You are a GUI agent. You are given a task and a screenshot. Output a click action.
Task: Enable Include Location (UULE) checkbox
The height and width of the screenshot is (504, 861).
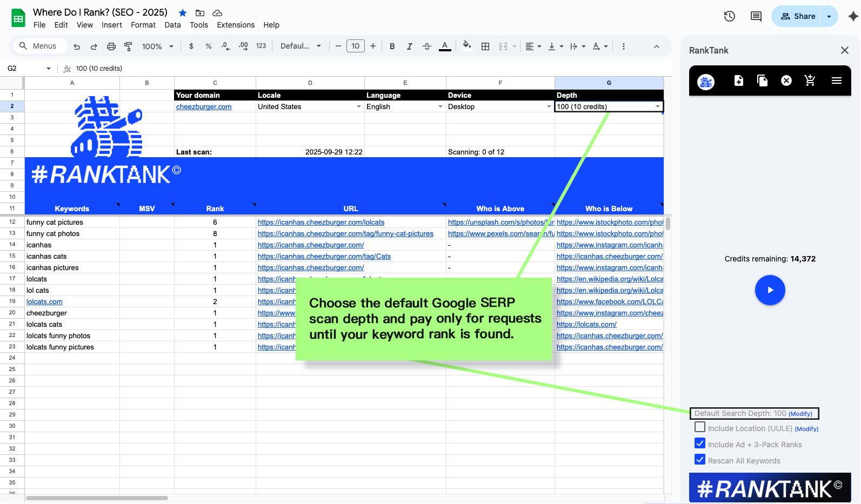(x=700, y=427)
